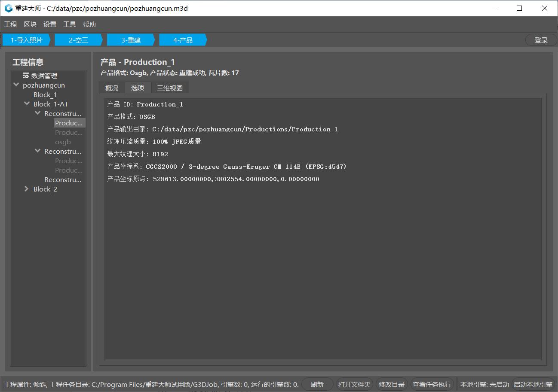Image resolution: width=558 pixels, height=392 pixels.
Task: Open the 设置 menu
Action: (50, 24)
